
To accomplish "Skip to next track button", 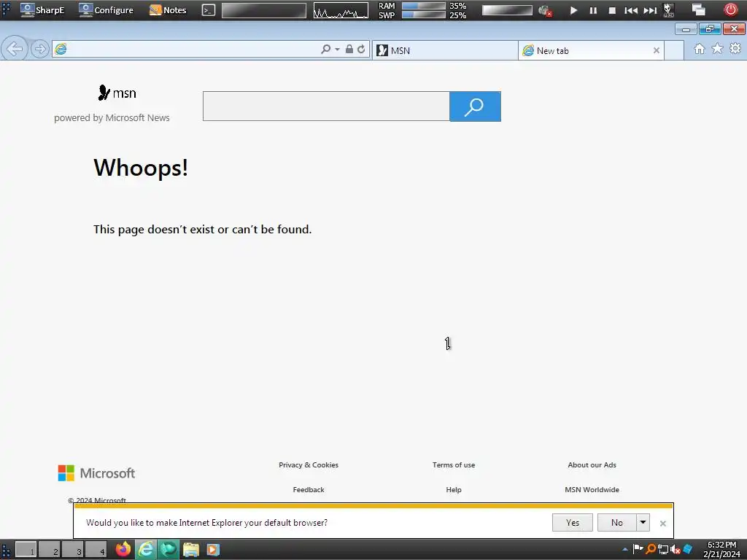I will (x=650, y=10).
